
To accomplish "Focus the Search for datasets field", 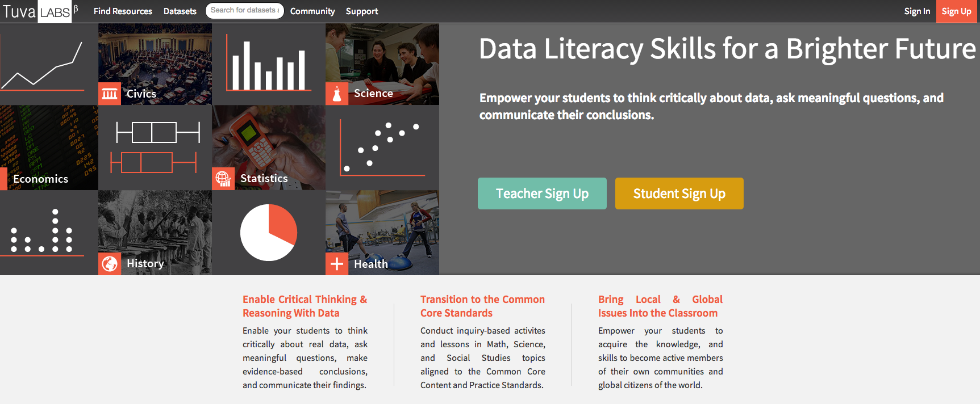I will (244, 11).
